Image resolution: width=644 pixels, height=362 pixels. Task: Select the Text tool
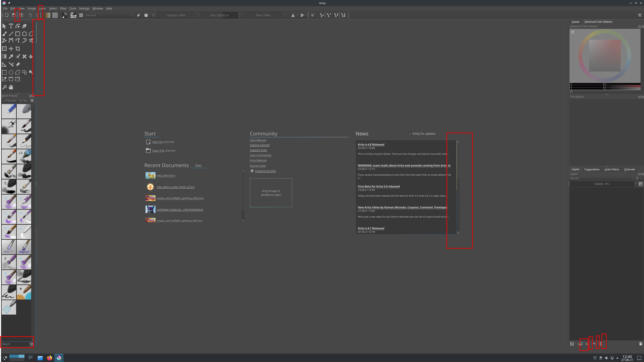point(11,26)
